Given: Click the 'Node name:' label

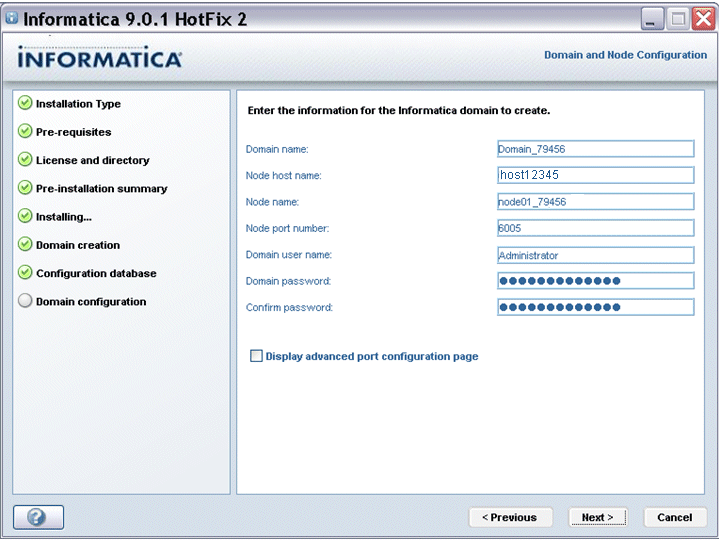Looking at the screenshot, I should click(x=272, y=202).
